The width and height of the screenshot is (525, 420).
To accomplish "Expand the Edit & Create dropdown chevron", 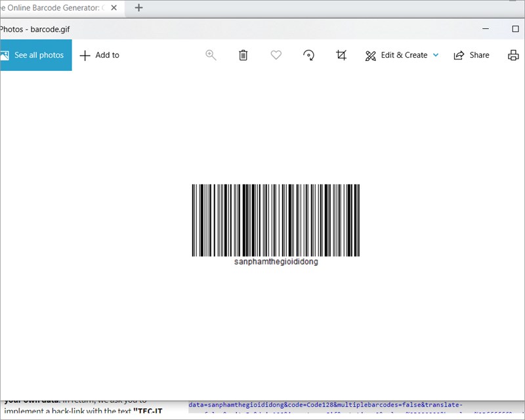I will pos(434,56).
